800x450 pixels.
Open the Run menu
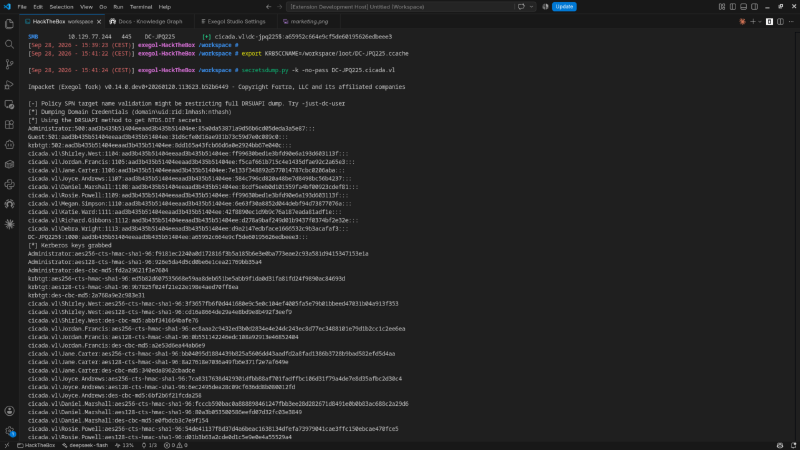[x=118, y=7]
